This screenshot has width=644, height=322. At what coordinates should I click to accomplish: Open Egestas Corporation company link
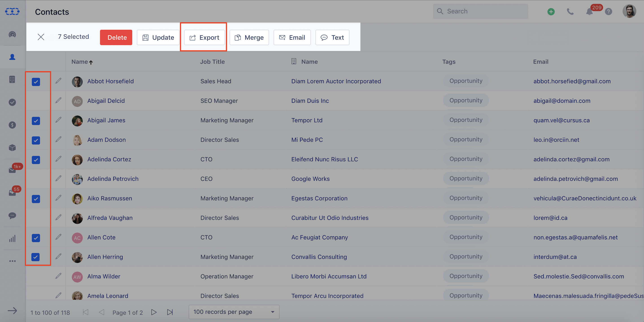pos(319,198)
